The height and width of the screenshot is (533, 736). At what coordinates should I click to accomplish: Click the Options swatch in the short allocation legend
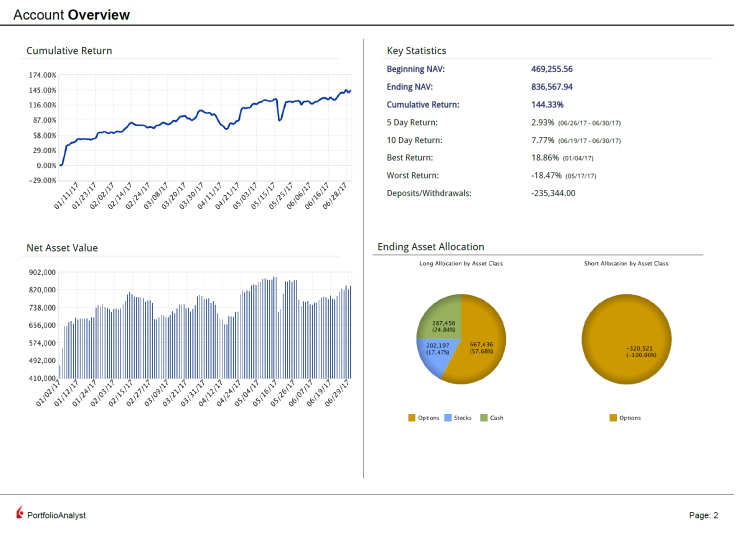point(613,418)
